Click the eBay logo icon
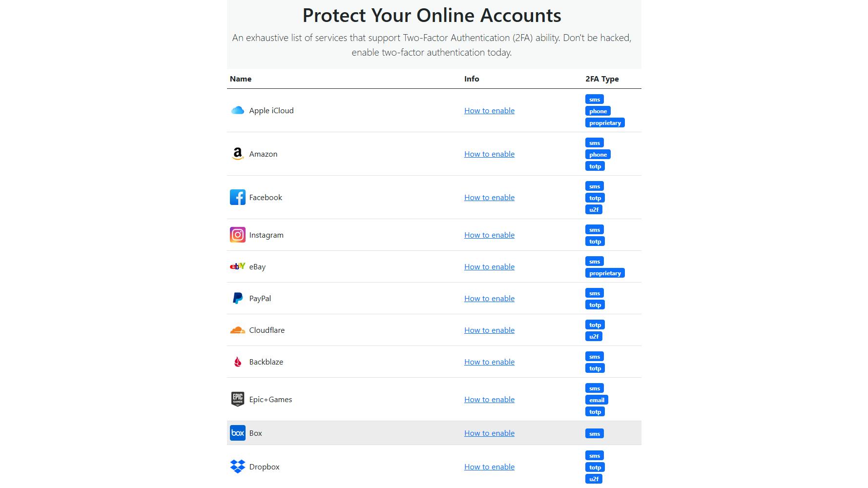Image resolution: width=868 pixels, height=488 pixels. [237, 266]
